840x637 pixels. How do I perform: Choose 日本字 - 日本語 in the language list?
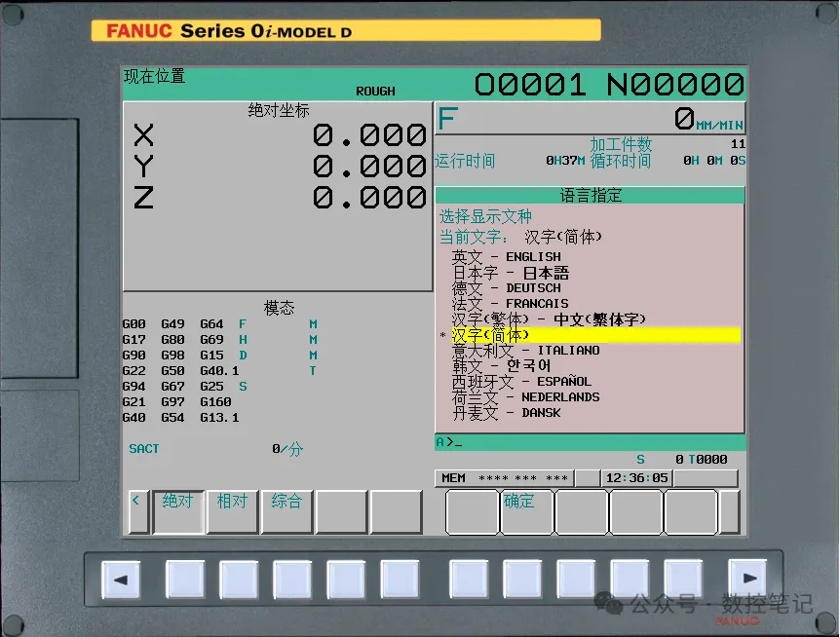tap(511, 273)
